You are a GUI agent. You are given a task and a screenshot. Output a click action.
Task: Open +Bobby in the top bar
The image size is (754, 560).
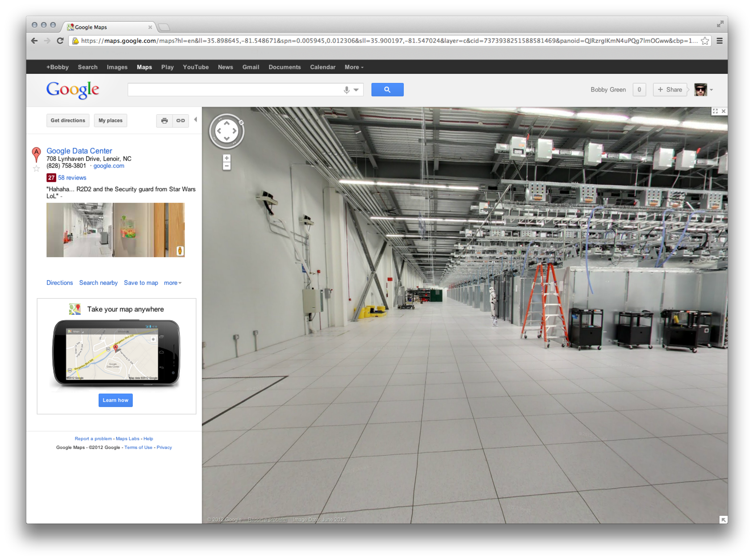click(58, 67)
